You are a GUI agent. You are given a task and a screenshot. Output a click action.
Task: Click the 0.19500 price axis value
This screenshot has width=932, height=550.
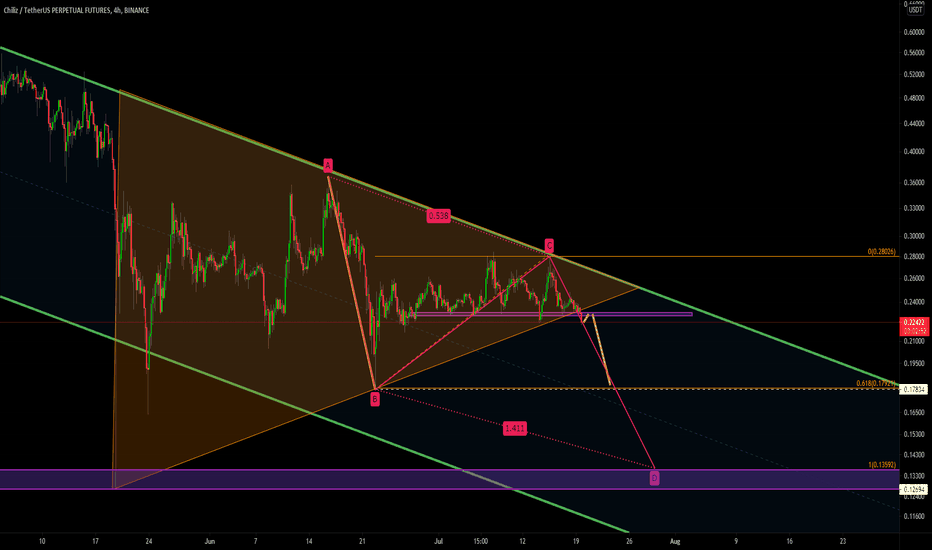click(914, 363)
